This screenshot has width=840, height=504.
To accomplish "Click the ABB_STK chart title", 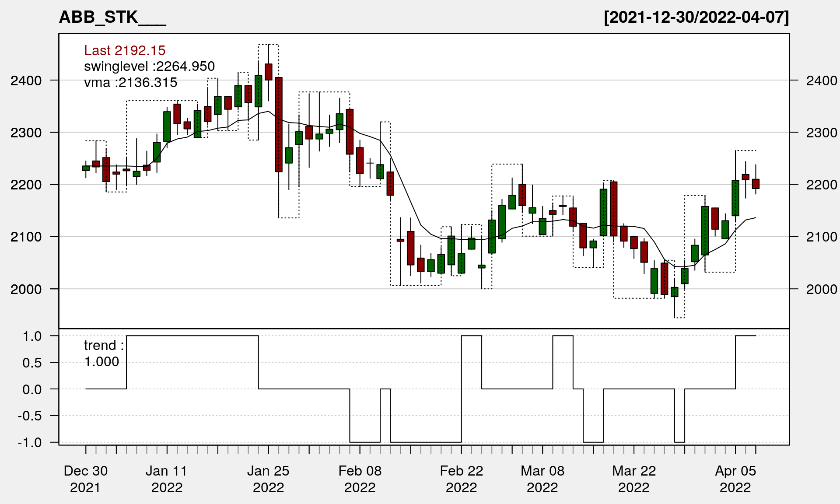I will pos(112,17).
